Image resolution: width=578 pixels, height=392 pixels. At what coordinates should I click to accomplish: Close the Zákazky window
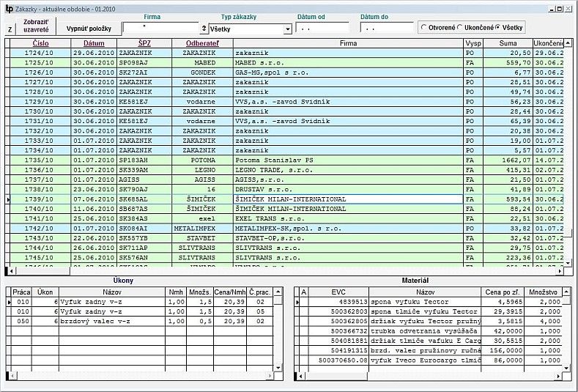568,9
